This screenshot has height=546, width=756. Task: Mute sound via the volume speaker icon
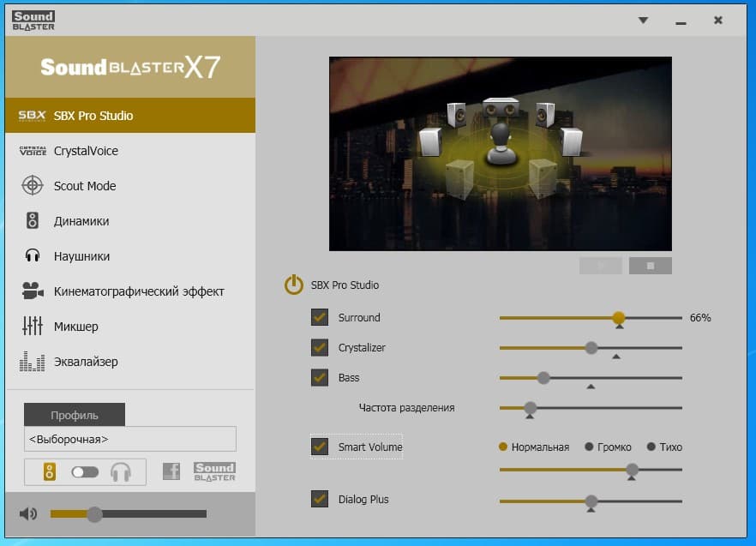(28, 513)
